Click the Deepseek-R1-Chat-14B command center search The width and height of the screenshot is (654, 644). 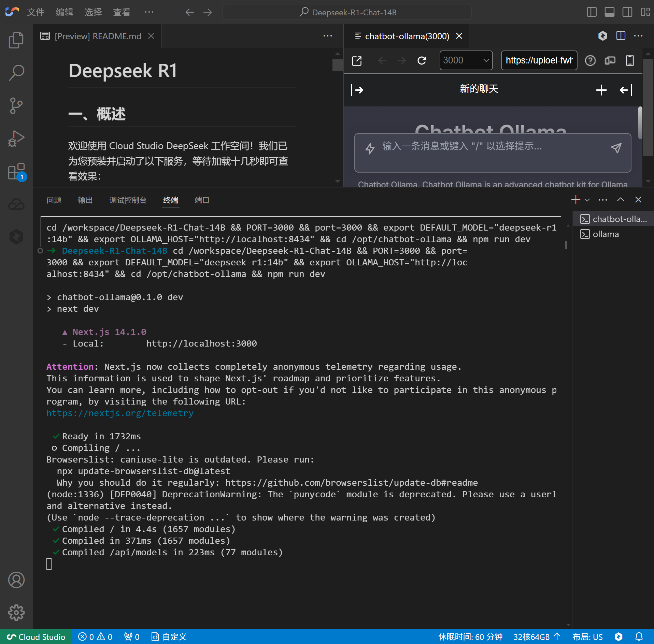346,12
